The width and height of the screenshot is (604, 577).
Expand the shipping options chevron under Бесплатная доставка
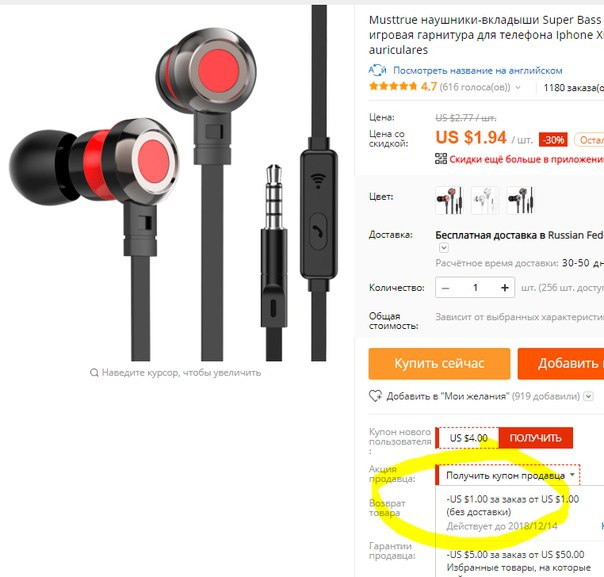[444, 248]
